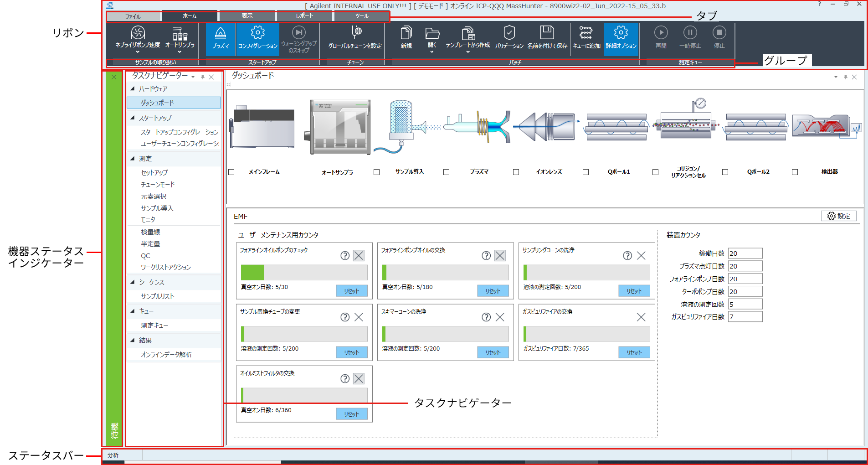Click Create from template icon

(x=468, y=33)
